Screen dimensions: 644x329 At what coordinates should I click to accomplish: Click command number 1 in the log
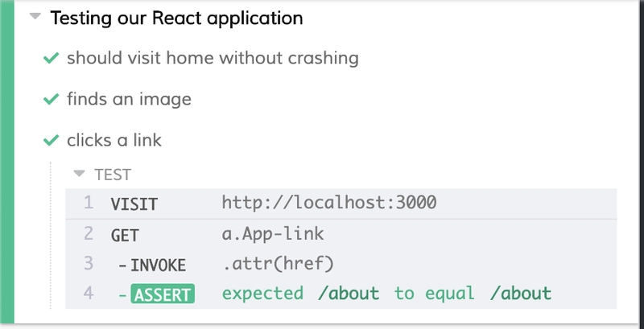89,204
